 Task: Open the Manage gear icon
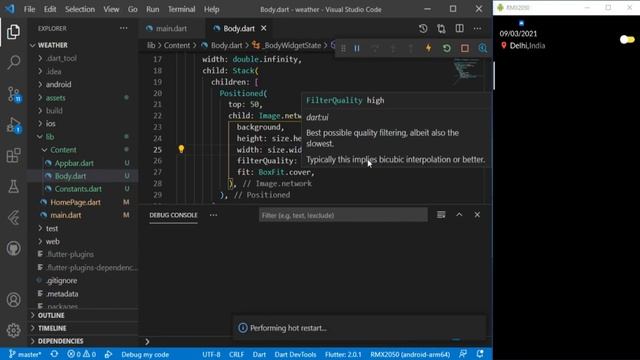(x=13, y=330)
